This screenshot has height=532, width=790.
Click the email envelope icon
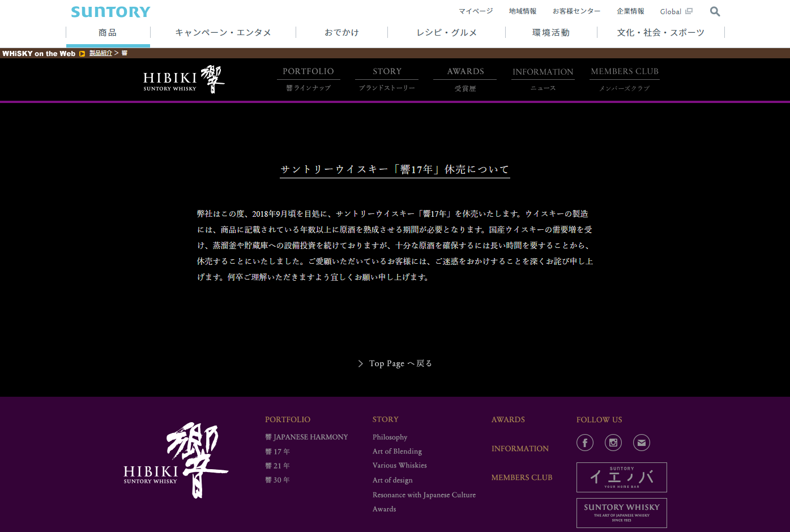(x=642, y=443)
